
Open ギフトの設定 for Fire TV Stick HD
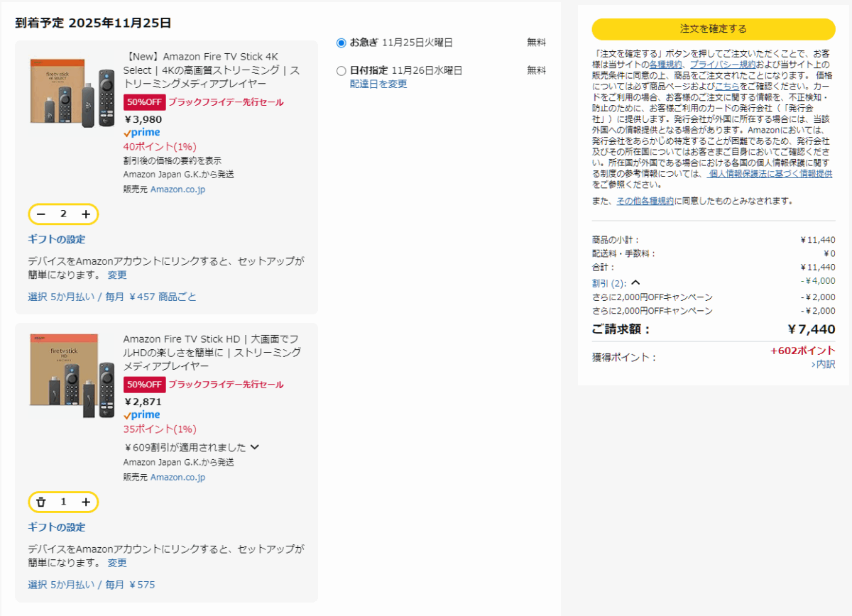[57, 527]
